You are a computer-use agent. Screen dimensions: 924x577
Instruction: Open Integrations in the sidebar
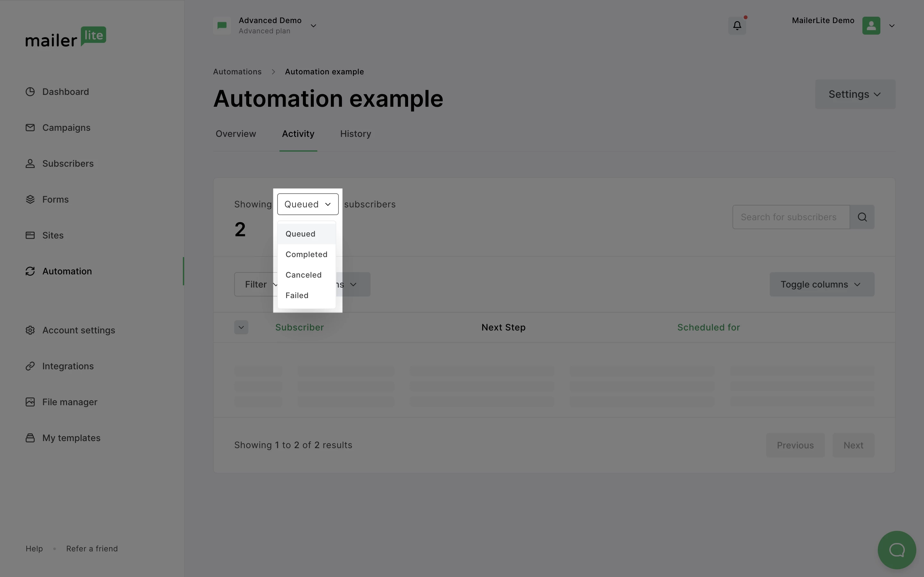pyautogui.click(x=68, y=366)
